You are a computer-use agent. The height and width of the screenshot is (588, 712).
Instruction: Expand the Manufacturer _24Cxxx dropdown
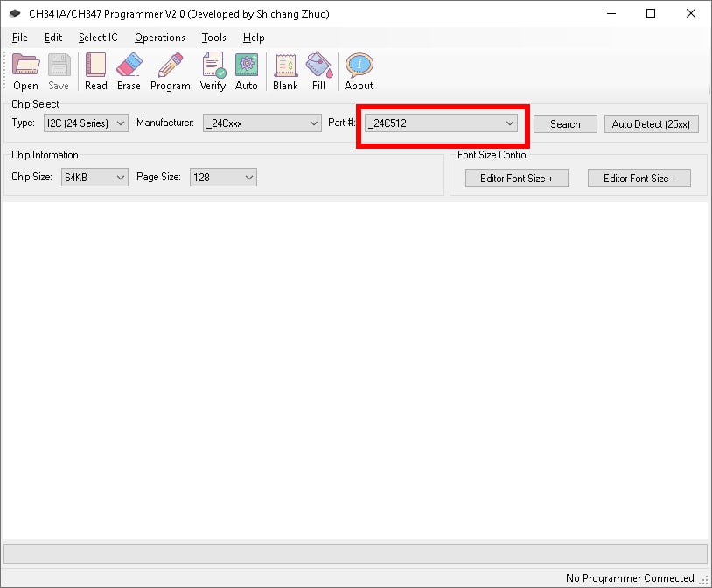point(262,123)
